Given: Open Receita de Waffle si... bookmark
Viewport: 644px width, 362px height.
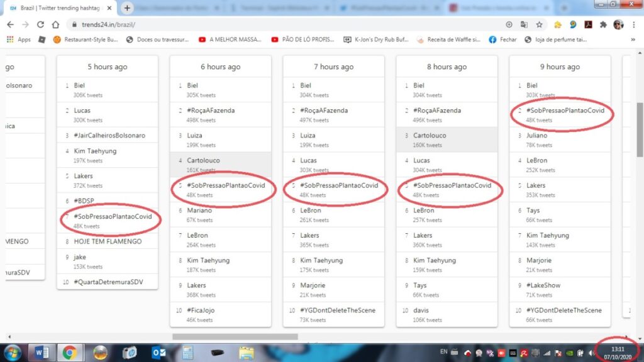Looking at the screenshot, I should click(x=448, y=40).
